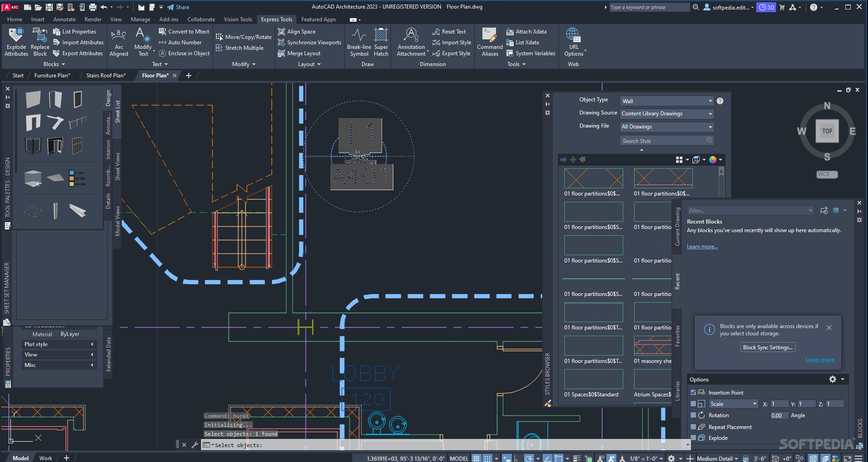Click Annotation Attachment tool
The width and height of the screenshot is (868, 462).
click(x=411, y=42)
